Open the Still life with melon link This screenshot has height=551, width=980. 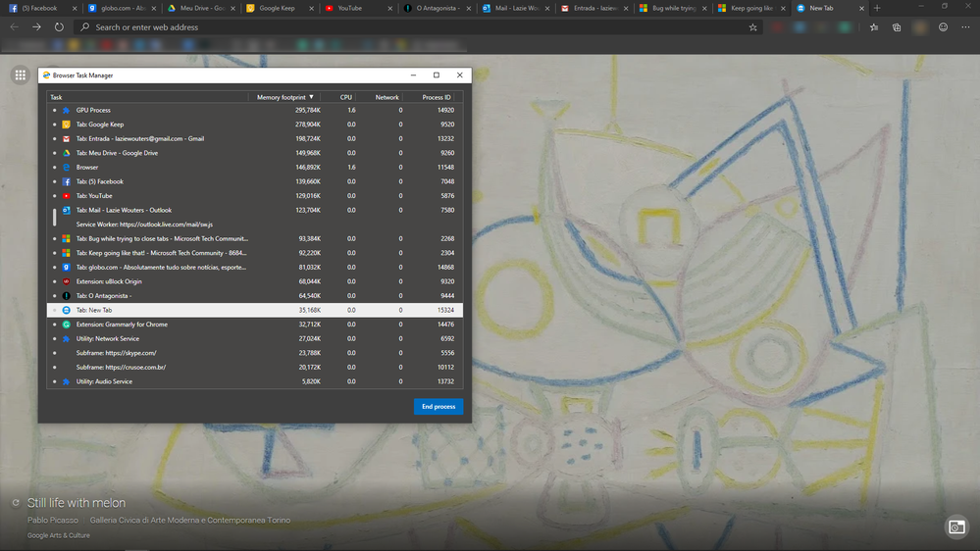77,502
